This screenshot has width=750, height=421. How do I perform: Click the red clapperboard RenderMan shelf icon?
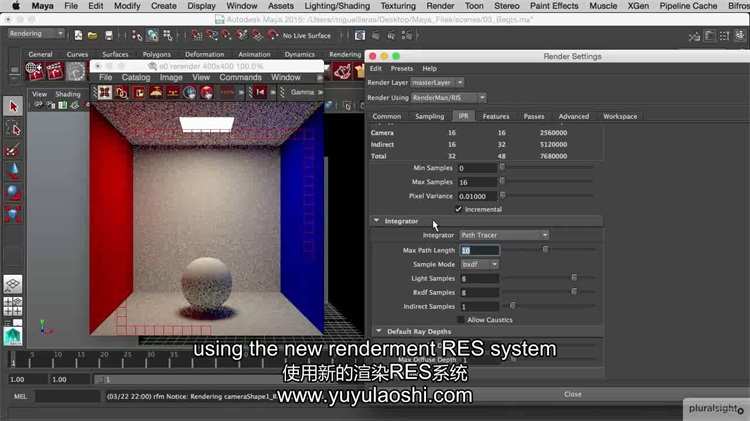click(55, 71)
